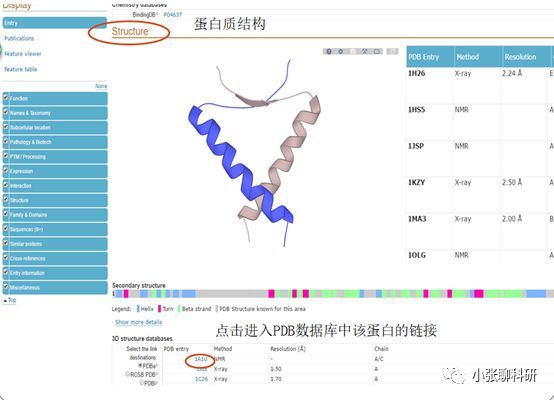Toggle the Interaction section checkbox
The image size is (554, 400).
click(x=6, y=184)
